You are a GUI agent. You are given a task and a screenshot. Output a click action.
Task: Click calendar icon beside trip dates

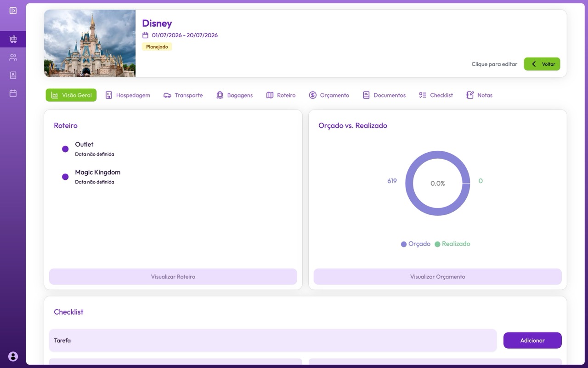[145, 35]
